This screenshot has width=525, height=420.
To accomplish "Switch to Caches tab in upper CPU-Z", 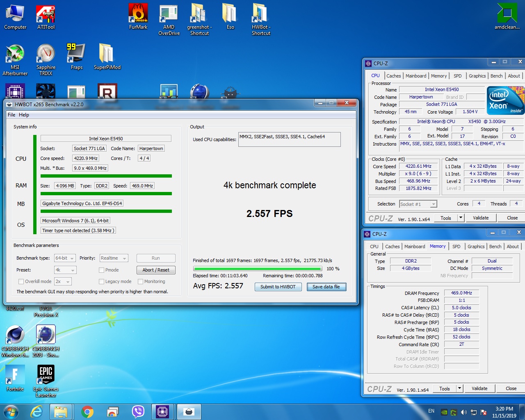I will (x=393, y=76).
